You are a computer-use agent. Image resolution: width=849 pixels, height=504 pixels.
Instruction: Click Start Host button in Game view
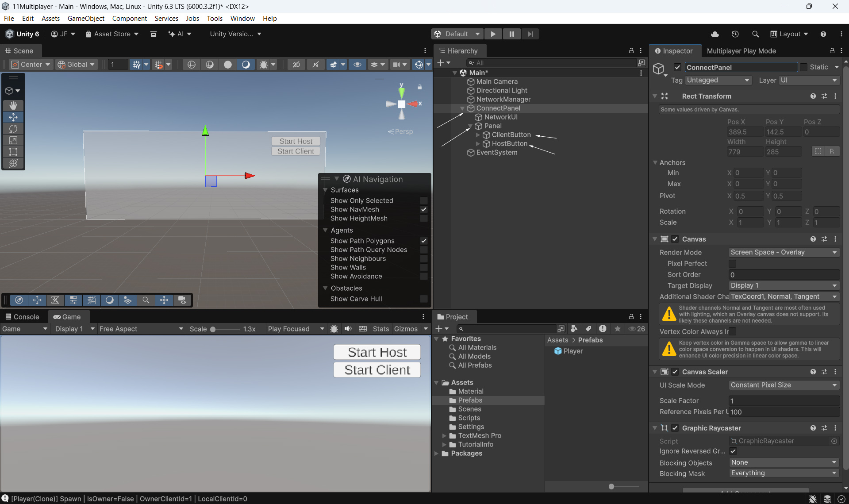(377, 352)
